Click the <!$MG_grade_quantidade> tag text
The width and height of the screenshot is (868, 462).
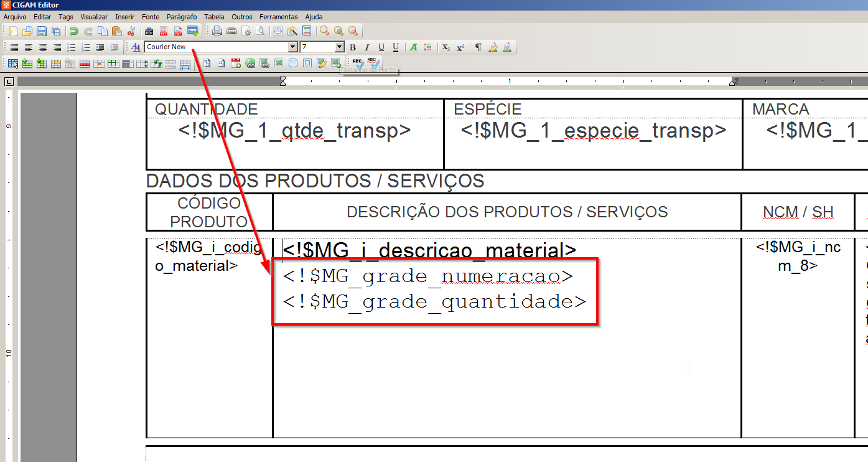pyautogui.click(x=434, y=302)
